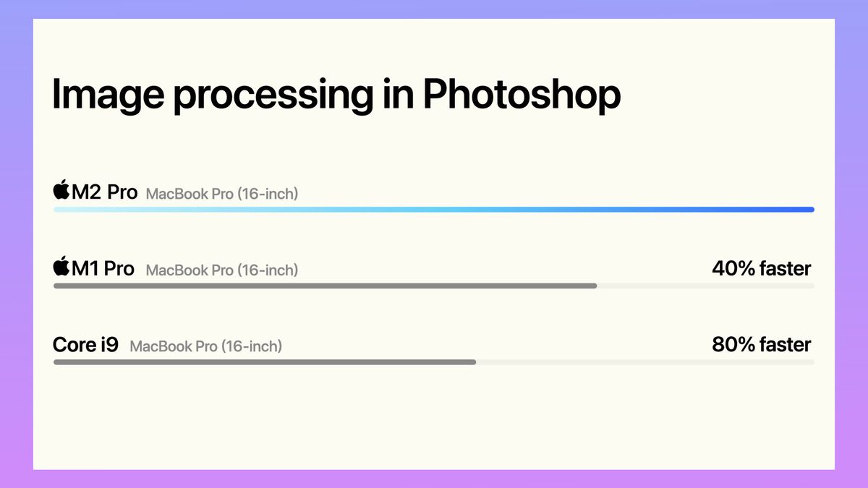This screenshot has height=488, width=868.
Task: Click the Apple logo beside M2 Pro
Action: point(61,191)
